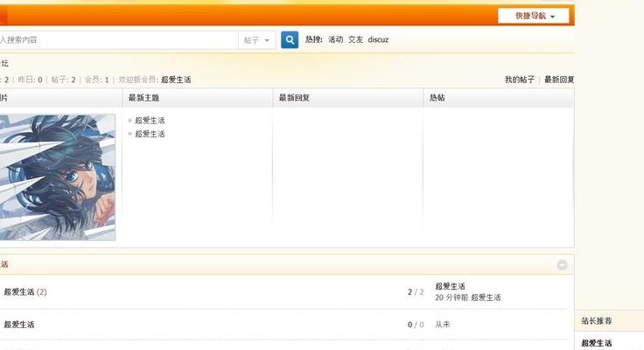
Task: Open 最新回复 link near 我的帖子
Action: point(559,80)
